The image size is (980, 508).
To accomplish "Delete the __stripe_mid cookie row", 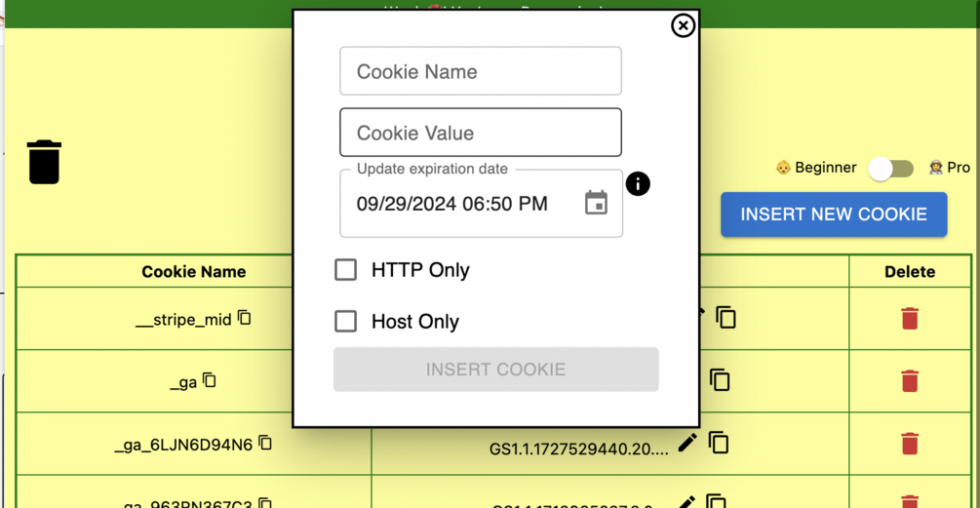I will coord(909,318).
